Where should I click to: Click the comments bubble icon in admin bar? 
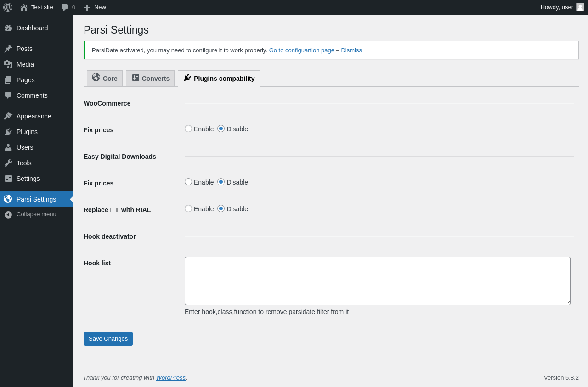point(65,7)
